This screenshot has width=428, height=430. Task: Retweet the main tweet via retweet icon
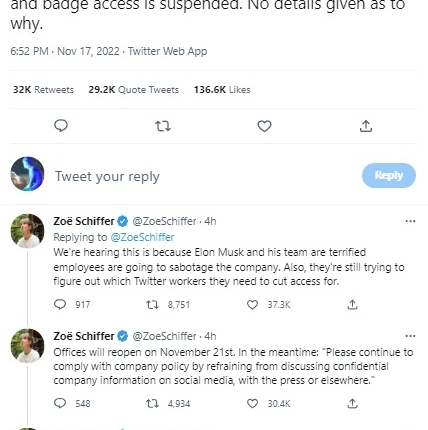pyautogui.click(x=163, y=126)
